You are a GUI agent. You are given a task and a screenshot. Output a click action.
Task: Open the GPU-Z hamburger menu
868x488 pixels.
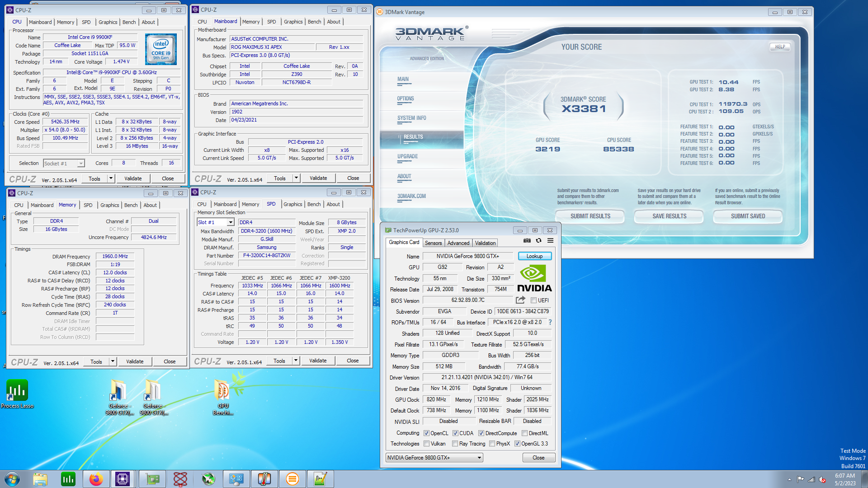tap(550, 241)
